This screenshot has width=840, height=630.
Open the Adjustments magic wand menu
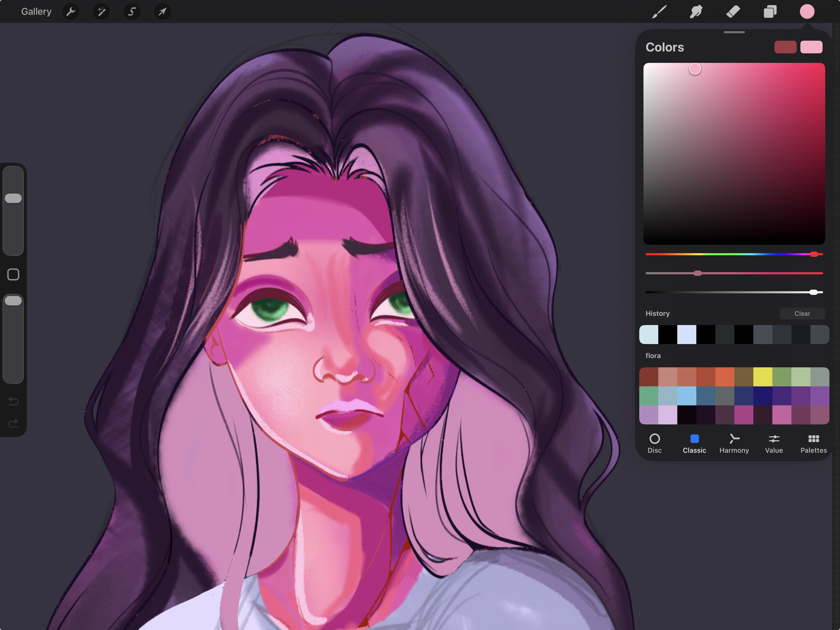(101, 11)
